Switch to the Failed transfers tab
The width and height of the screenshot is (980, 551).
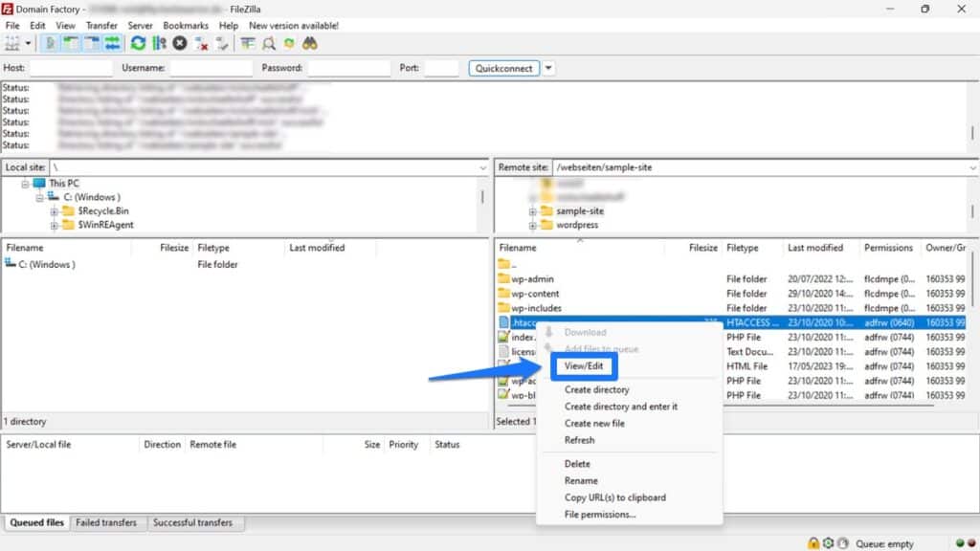click(105, 523)
